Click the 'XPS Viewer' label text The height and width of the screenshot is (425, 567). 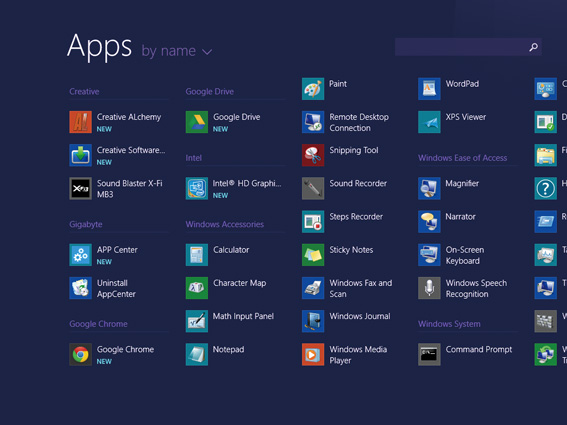click(x=466, y=117)
